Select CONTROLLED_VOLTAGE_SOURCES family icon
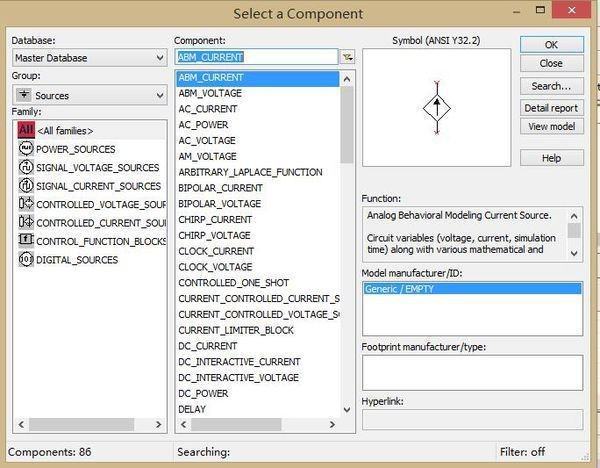 click(x=26, y=204)
